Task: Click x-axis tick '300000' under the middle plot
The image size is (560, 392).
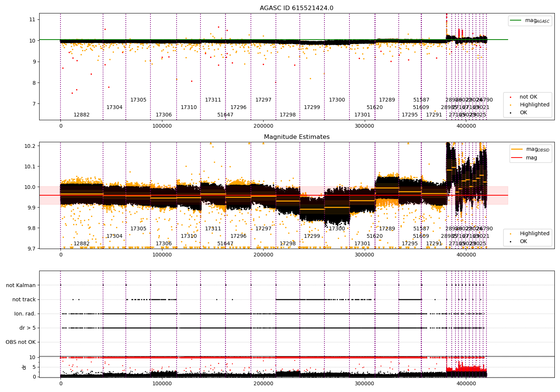Action: tap(365, 255)
